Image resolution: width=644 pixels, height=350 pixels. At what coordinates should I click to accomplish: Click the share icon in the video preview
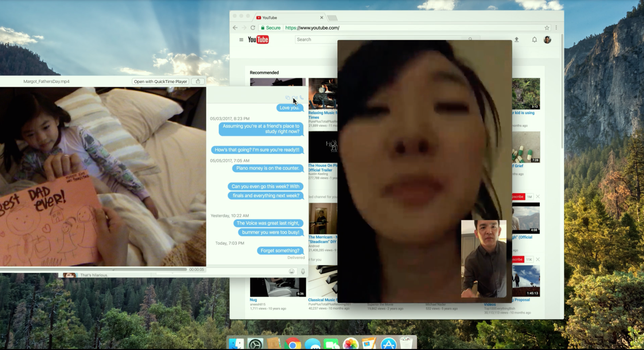pyautogui.click(x=198, y=81)
